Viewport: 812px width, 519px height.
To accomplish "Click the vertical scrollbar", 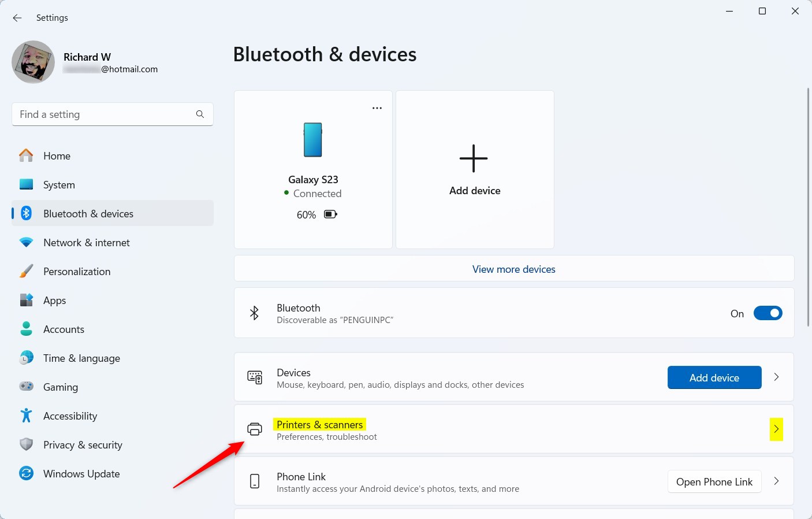I will click(x=808, y=207).
